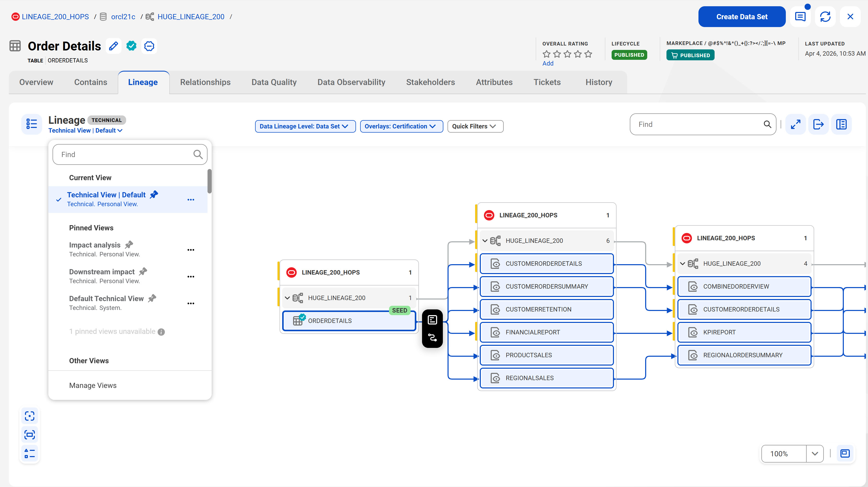868x487 pixels.
Task: Rate with the first star
Action: tap(547, 54)
